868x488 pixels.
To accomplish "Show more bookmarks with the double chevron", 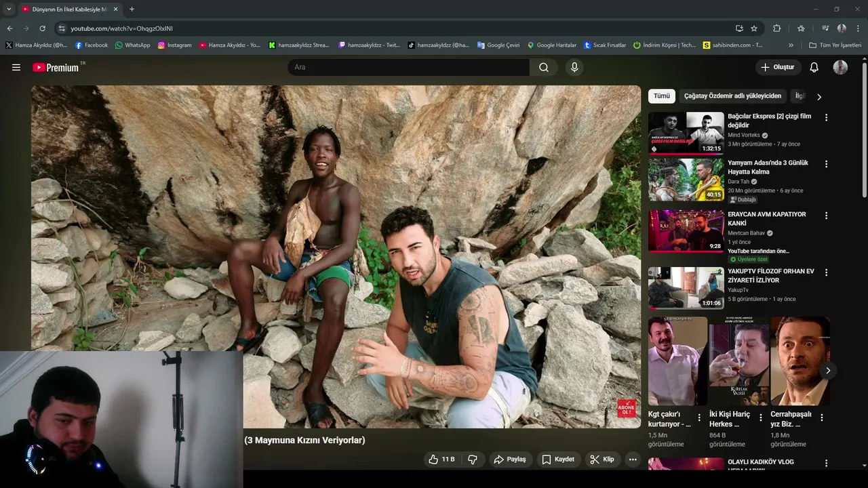I will pyautogui.click(x=791, y=45).
